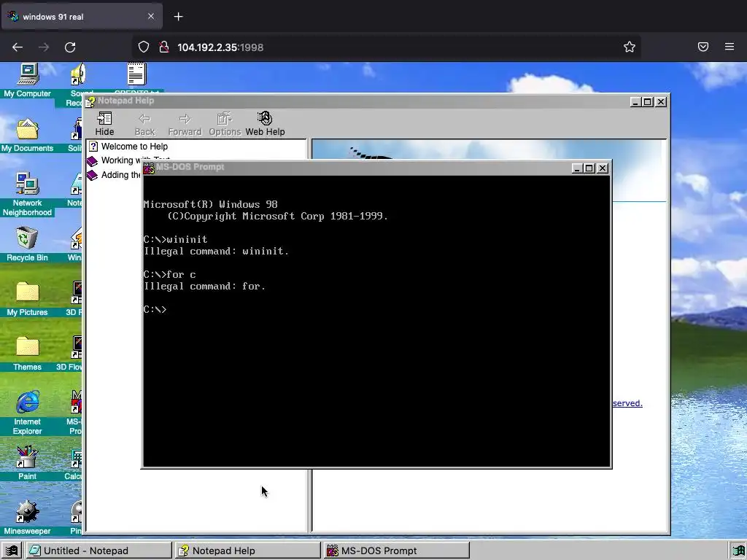Close the MS-DOS Prompt window
The width and height of the screenshot is (747, 560).
(x=603, y=168)
